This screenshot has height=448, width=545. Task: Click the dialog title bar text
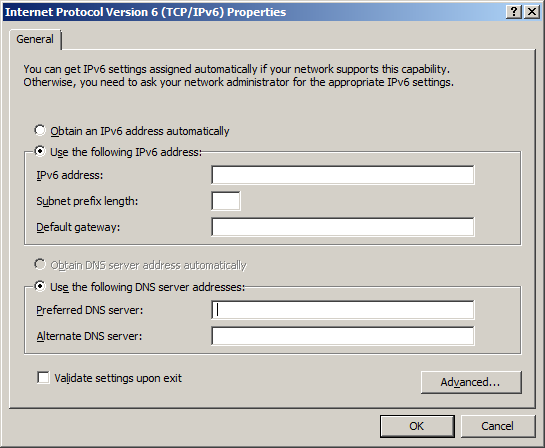point(145,12)
